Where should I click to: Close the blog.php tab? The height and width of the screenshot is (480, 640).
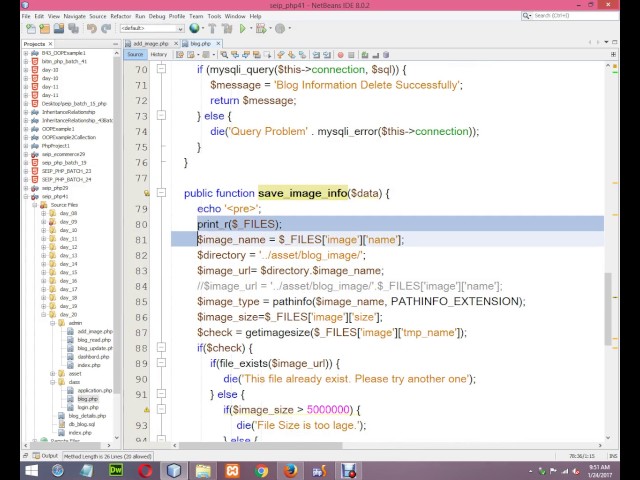click(x=218, y=43)
